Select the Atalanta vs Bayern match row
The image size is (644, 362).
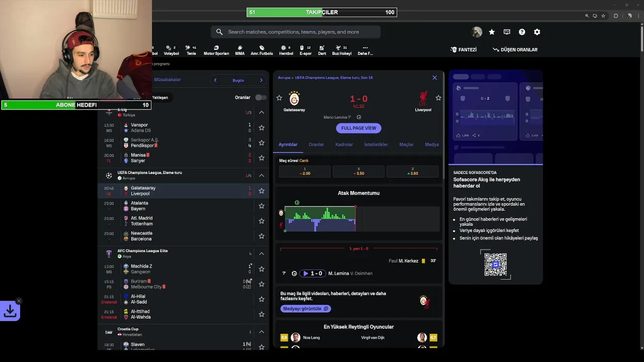tap(183, 206)
